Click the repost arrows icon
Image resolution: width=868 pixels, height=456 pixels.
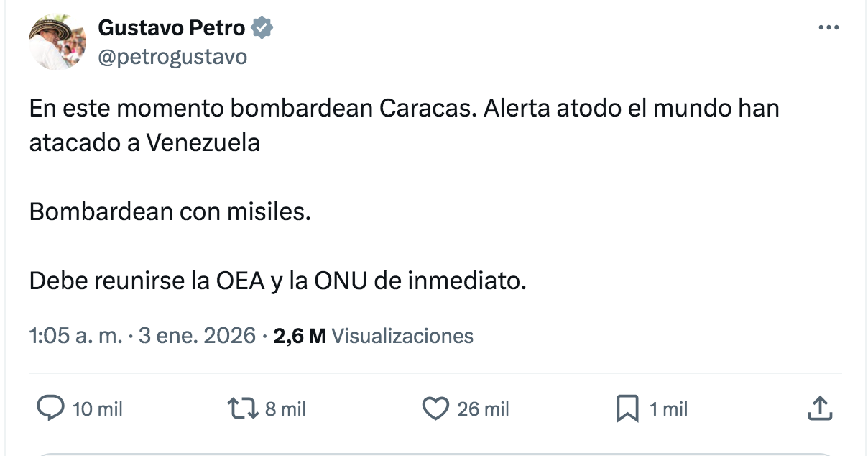pyautogui.click(x=241, y=409)
